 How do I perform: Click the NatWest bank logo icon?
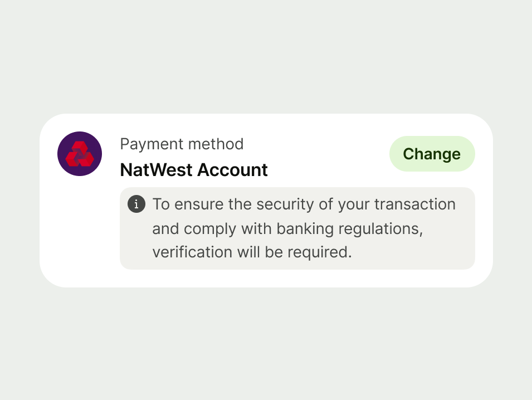pos(80,154)
